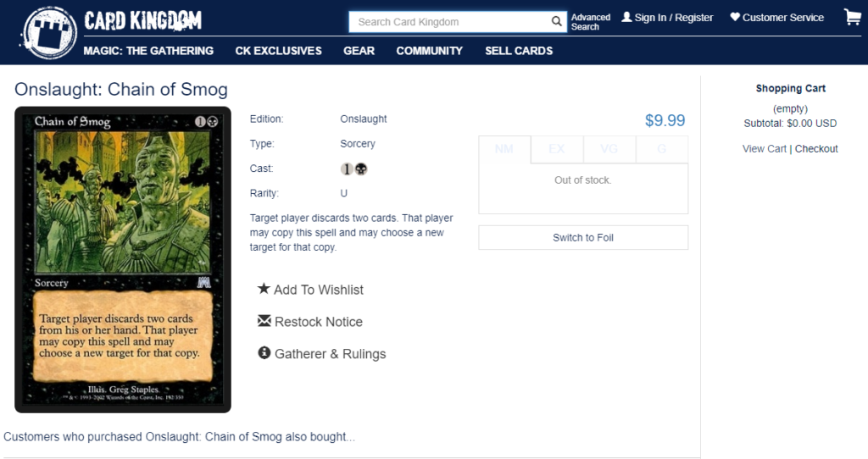This screenshot has height=459, width=868.
Task: Open the Magic: The Gathering menu
Action: (x=148, y=51)
